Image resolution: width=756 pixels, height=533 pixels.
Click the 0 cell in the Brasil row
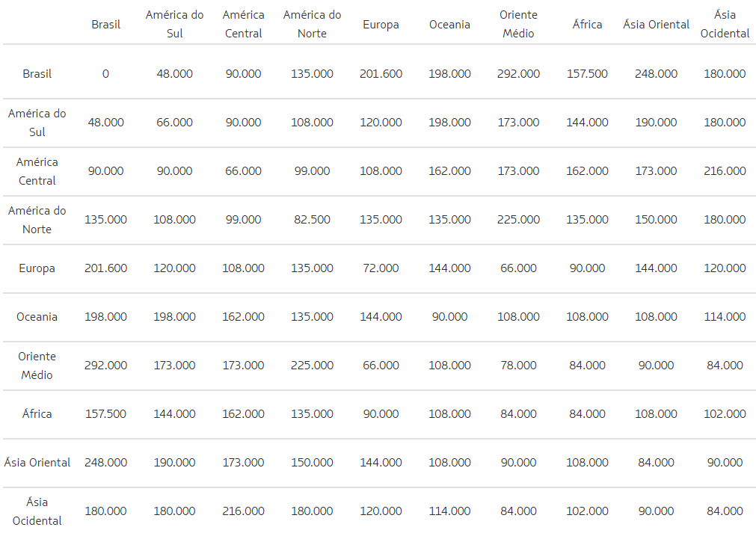pyautogui.click(x=105, y=74)
